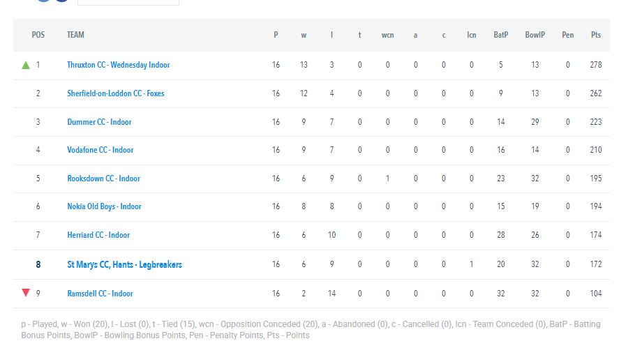This screenshot has width=642, height=364.
Task: Open Thruxton CC - Wednesday Indoor team page
Action: pyautogui.click(x=119, y=65)
